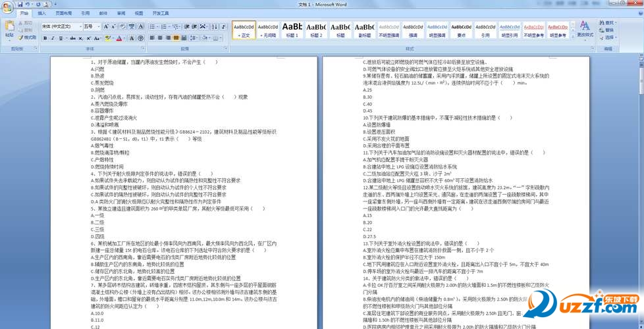
Task: Open the 引用 ribbon tab
Action: pyautogui.click(x=86, y=13)
